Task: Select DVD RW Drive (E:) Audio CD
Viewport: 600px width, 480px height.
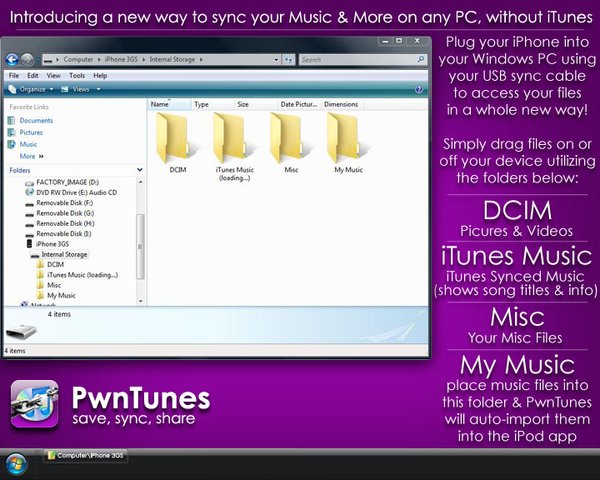Action: pyautogui.click(x=76, y=191)
